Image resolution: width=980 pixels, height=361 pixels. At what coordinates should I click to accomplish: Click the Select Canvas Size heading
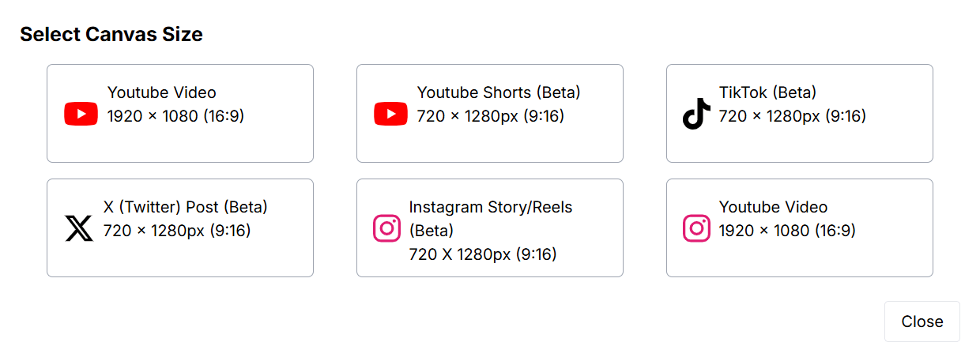click(x=111, y=34)
